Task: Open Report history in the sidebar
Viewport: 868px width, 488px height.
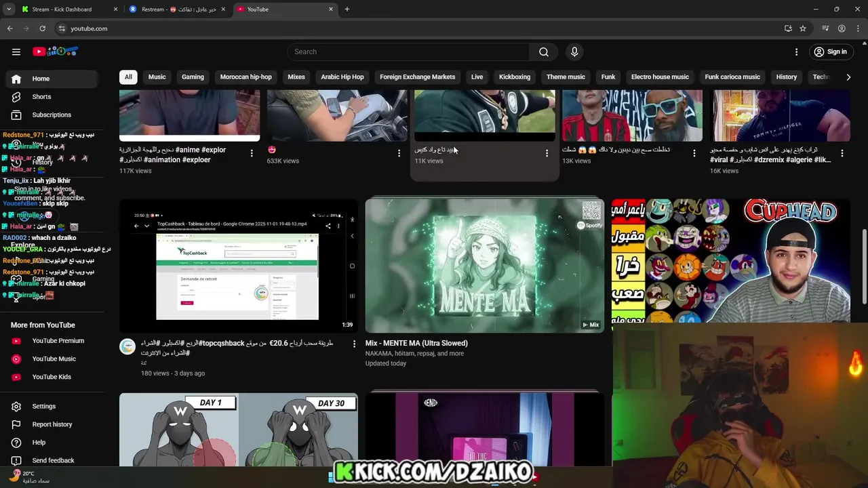Action: pyautogui.click(x=52, y=424)
